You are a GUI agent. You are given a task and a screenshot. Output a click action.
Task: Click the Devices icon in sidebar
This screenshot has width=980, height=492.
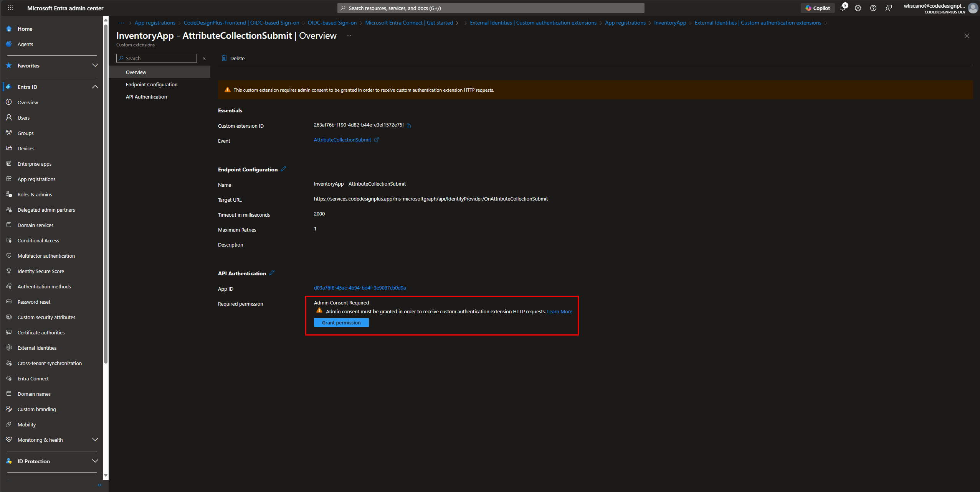[9, 148]
